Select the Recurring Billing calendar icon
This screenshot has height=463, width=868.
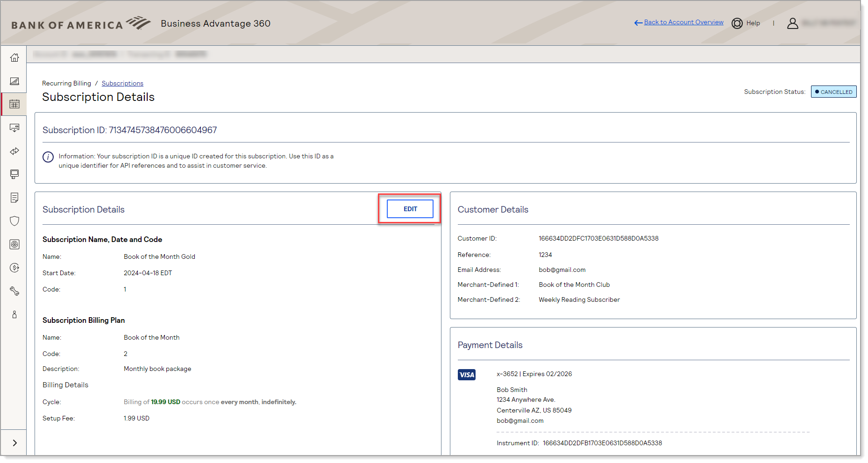click(14, 104)
